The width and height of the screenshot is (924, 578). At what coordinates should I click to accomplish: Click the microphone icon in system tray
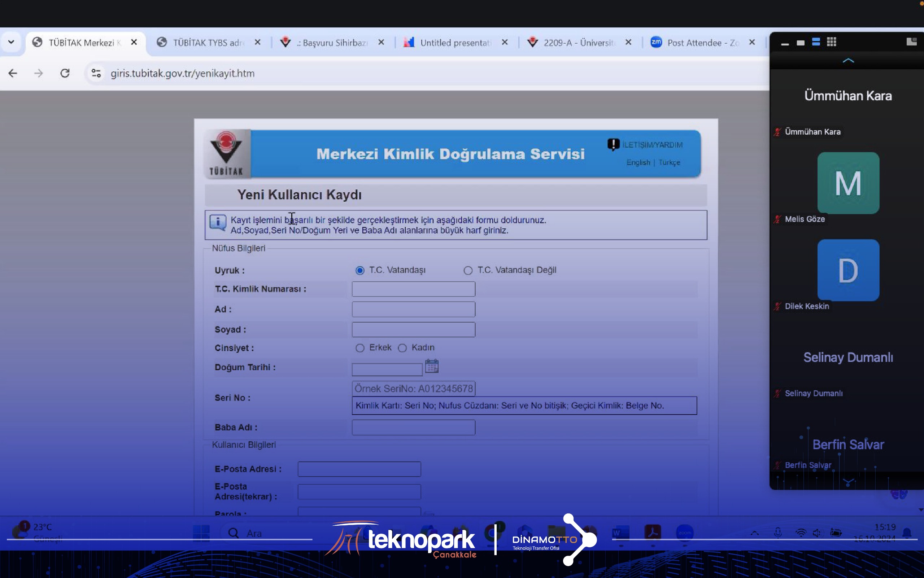[778, 533]
